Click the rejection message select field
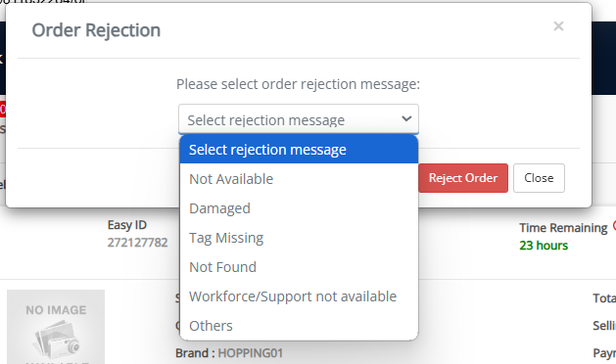 click(299, 119)
